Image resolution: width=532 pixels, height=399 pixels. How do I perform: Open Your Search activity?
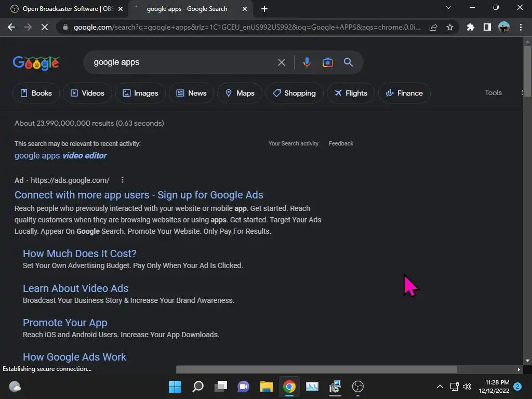pyautogui.click(x=294, y=143)
